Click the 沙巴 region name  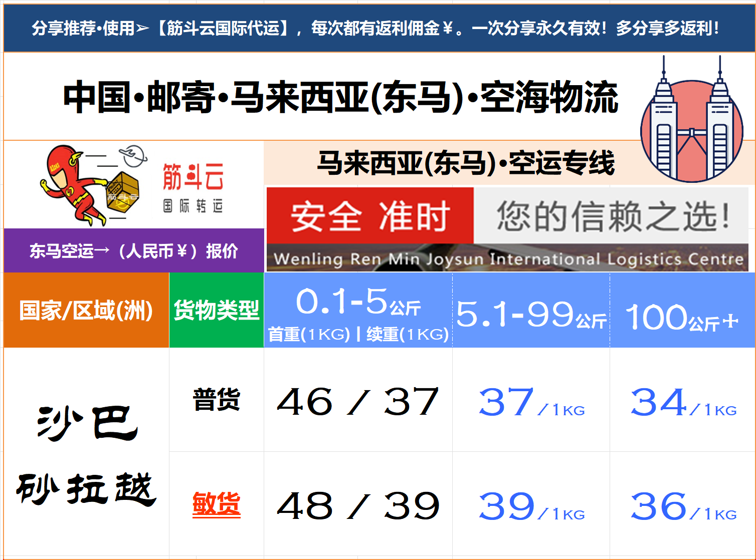tap(87, 423)
